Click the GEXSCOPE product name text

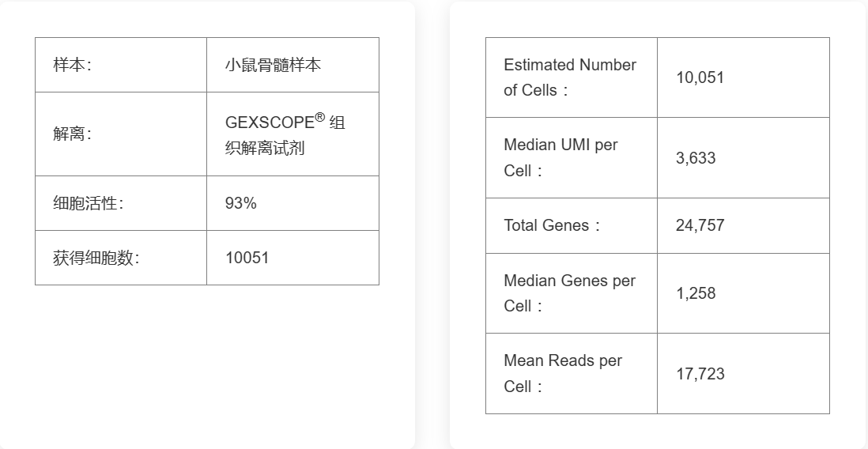click(270, 123)
